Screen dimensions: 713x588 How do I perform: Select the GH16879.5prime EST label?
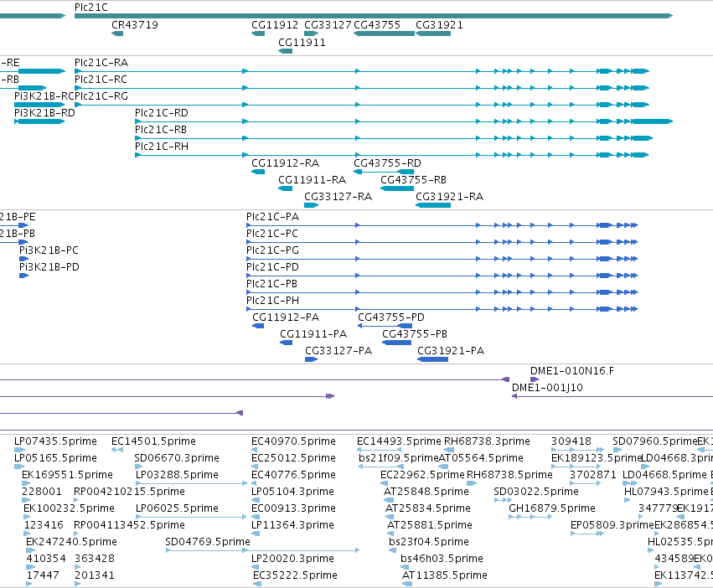pos(552,508)
